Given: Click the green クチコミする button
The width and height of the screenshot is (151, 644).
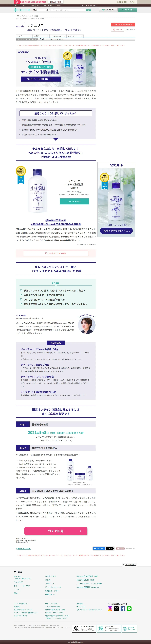Looking at the screenshot, I should click(x=128, y=10).
